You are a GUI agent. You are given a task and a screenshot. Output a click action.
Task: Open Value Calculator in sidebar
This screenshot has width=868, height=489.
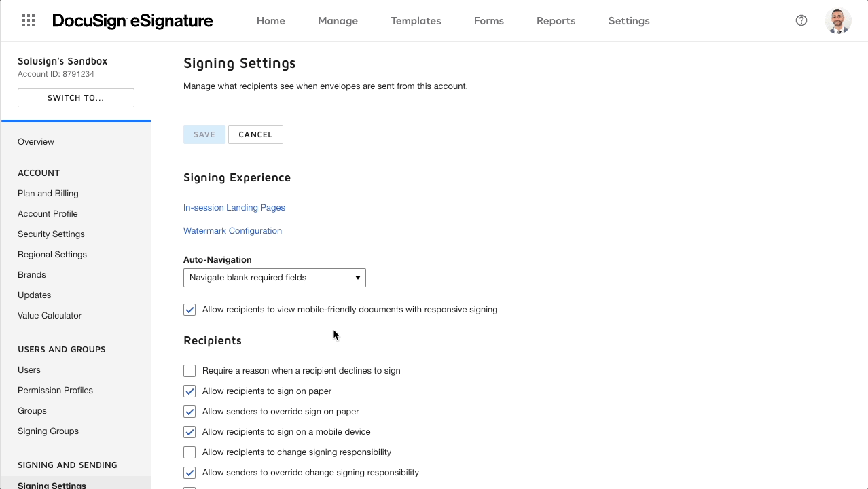point(50,316)
